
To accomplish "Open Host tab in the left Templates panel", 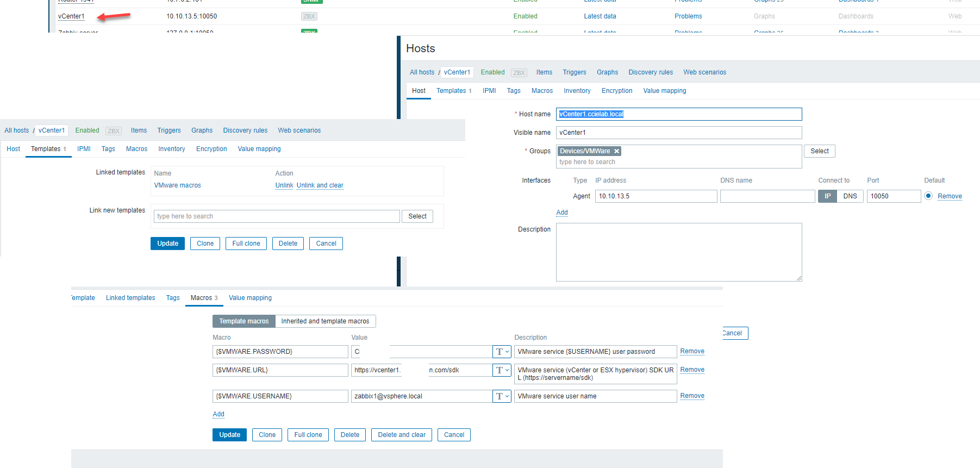I will click(x=13, y=149).
